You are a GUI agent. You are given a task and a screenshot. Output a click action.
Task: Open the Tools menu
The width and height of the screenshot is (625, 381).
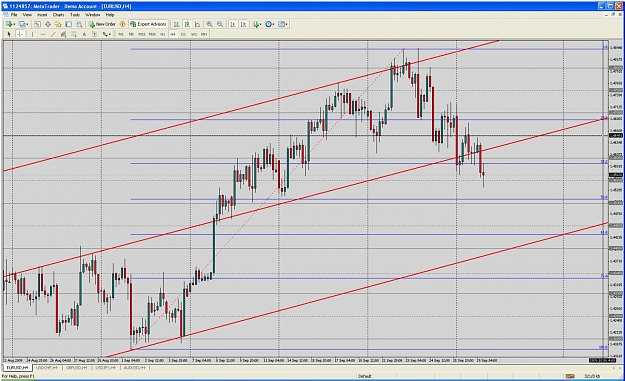coord(75,15)
